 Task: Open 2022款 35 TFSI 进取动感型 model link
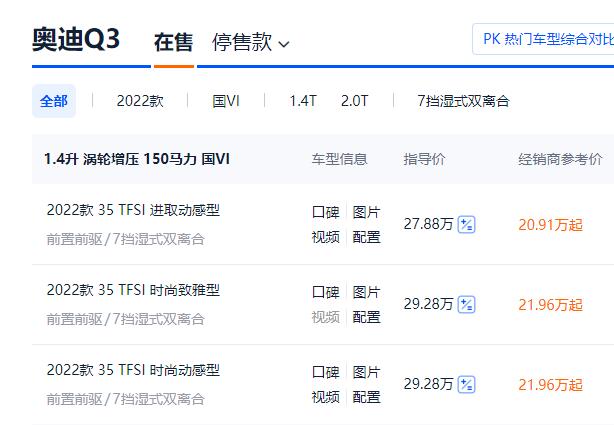click(133, 210)
